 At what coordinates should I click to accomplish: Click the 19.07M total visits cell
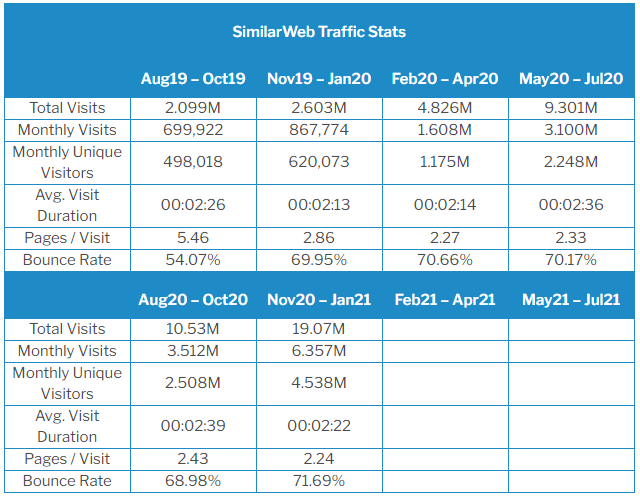320,329
